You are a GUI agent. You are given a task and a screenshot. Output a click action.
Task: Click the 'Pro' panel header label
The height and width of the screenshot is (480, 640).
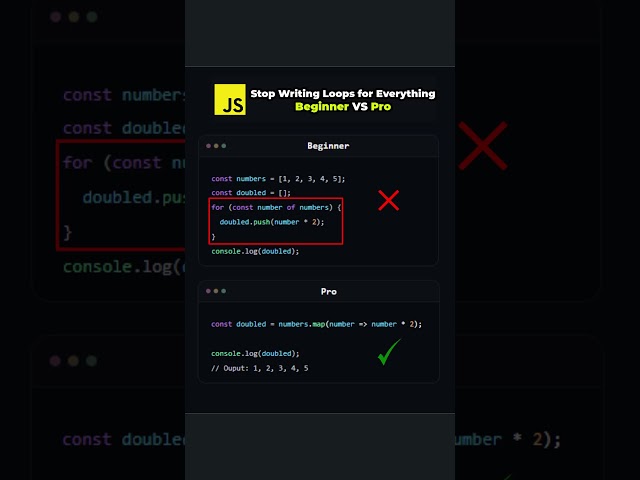point(329,291)
